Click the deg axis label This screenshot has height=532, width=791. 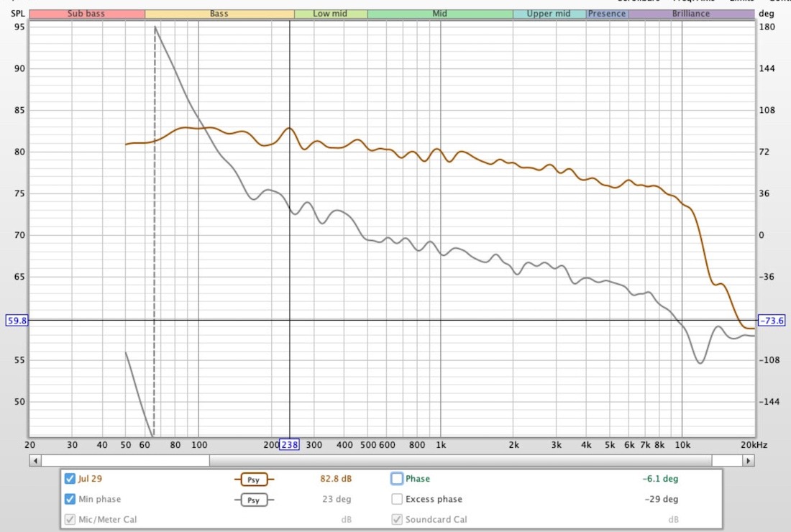[x=766, y=14]
